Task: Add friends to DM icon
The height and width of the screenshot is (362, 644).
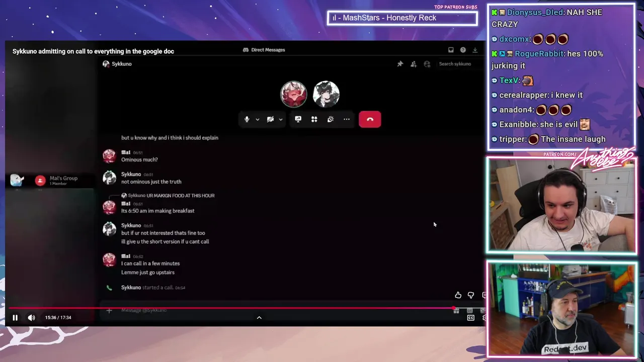Action: point(414,64)
